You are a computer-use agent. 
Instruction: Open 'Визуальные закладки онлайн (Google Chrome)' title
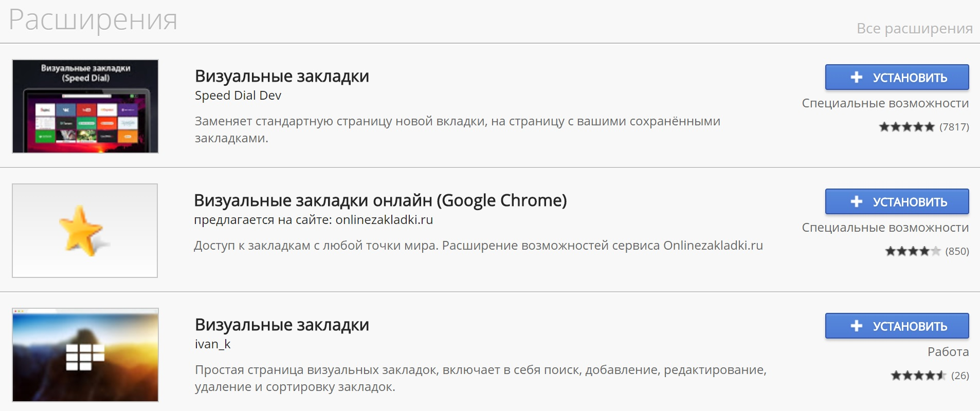[x=380, y=200]
